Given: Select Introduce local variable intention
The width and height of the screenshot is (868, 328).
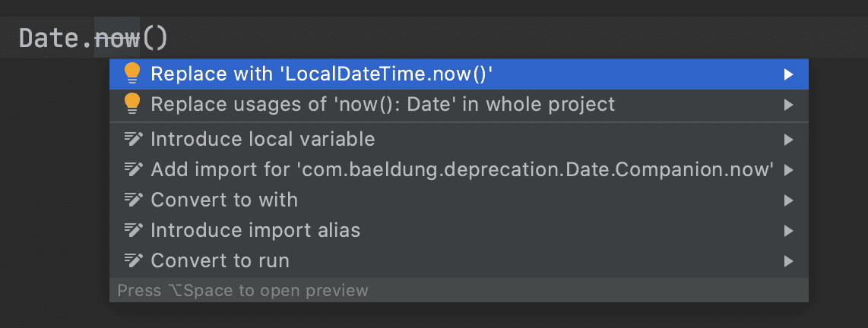Looking at the screenshot, I should point(459,140).
